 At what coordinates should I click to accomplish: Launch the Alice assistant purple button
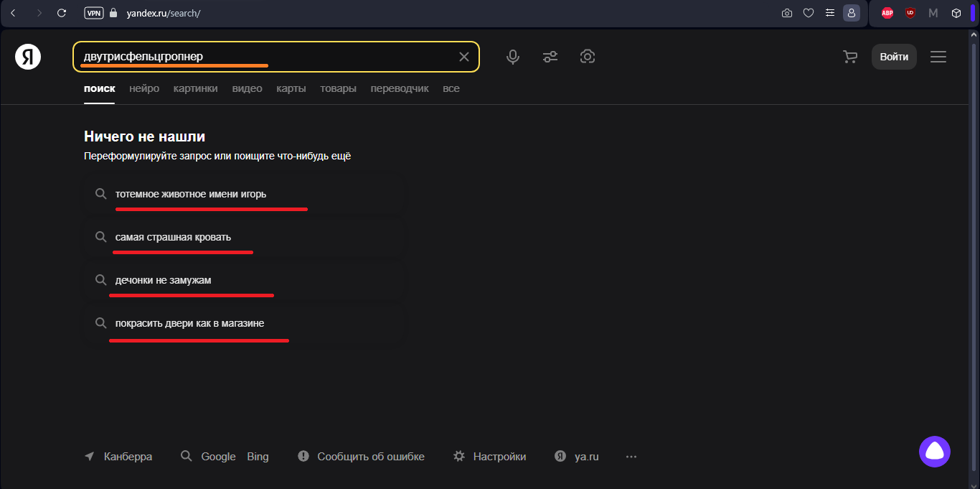(x=935, y=452)
